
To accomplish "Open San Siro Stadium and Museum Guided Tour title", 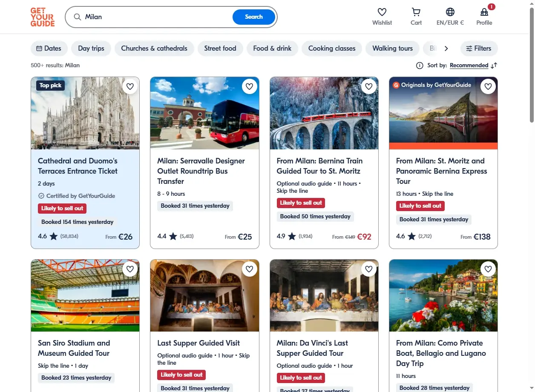I will tap(74, 348).
